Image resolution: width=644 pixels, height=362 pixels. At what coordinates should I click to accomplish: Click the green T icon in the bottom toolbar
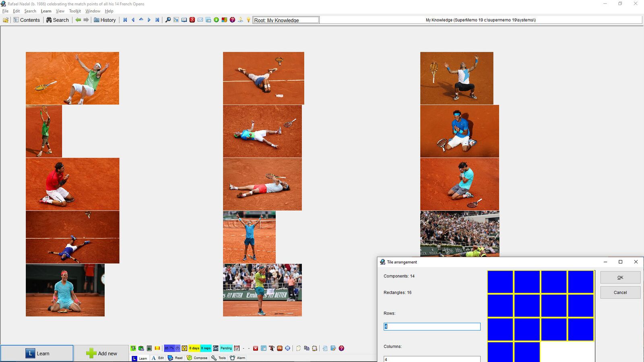[x=133, y=348]
